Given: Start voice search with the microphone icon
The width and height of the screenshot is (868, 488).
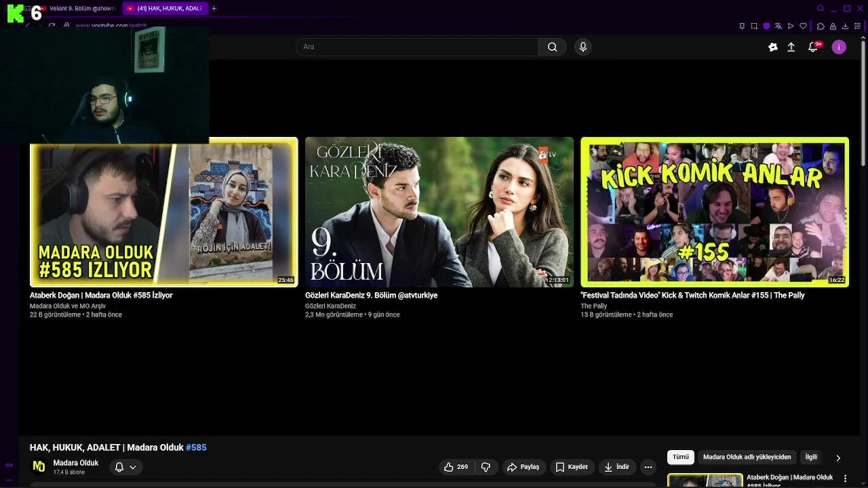Looking at the screenshot, I should [x=583, y=47].
